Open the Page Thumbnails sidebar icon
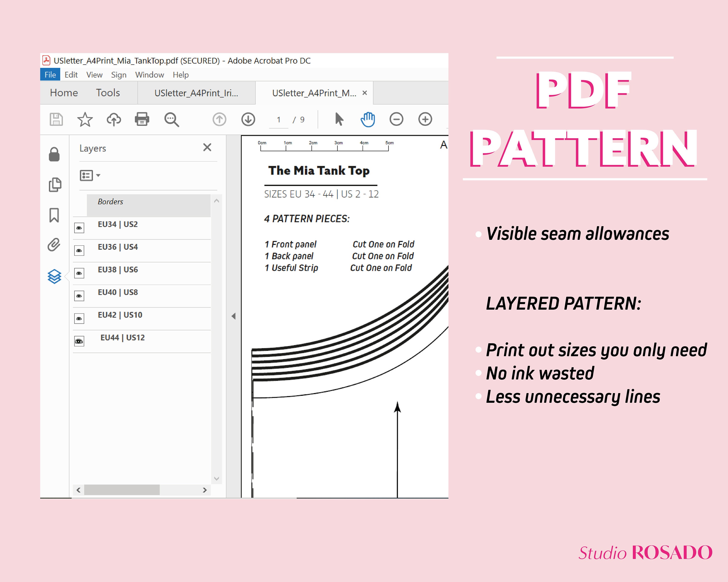The width and height of the screenshot is (728, 582). [55, 185]
